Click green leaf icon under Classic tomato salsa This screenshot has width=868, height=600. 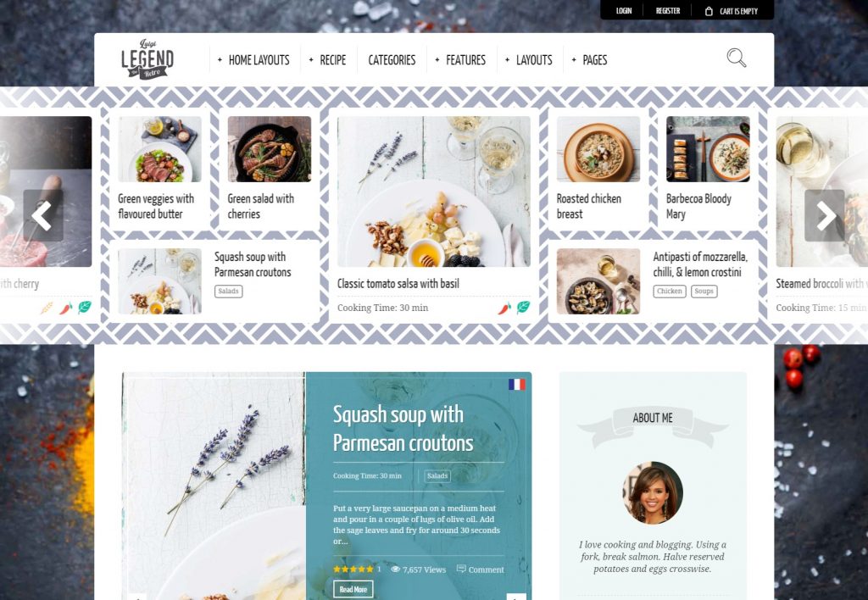pos(523,307)
